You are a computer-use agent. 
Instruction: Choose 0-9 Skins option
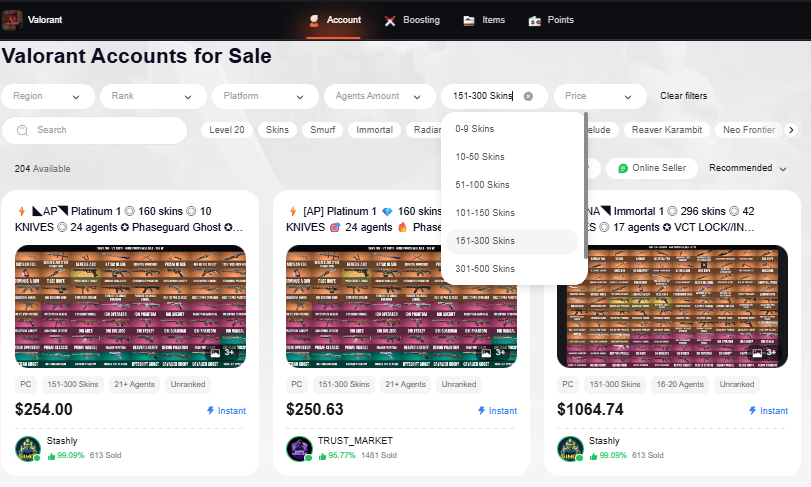pos(512,129)
